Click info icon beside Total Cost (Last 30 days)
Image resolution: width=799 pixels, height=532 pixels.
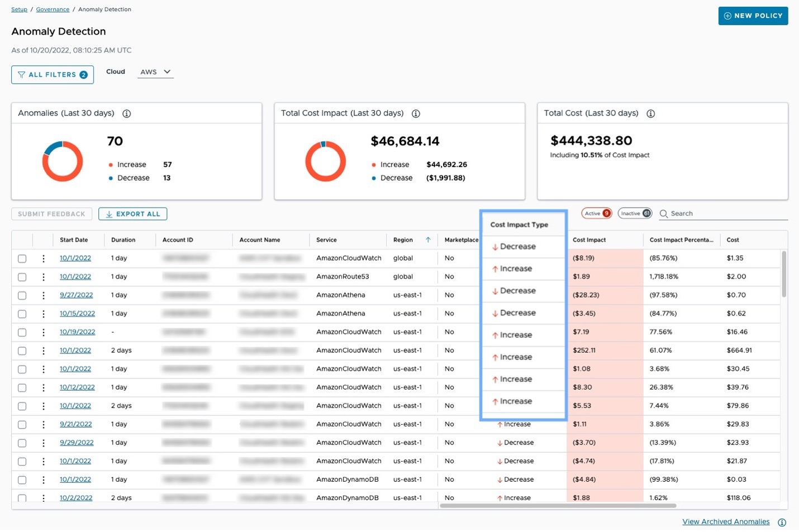(650, 113)
